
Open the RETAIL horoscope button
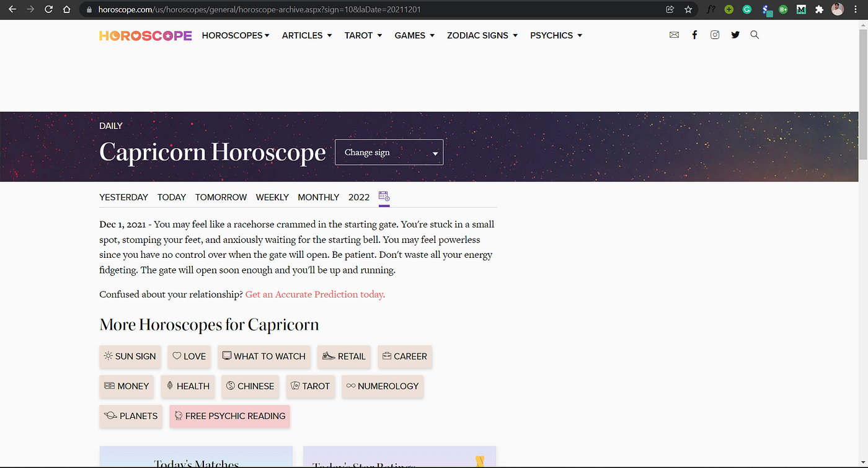344,356
